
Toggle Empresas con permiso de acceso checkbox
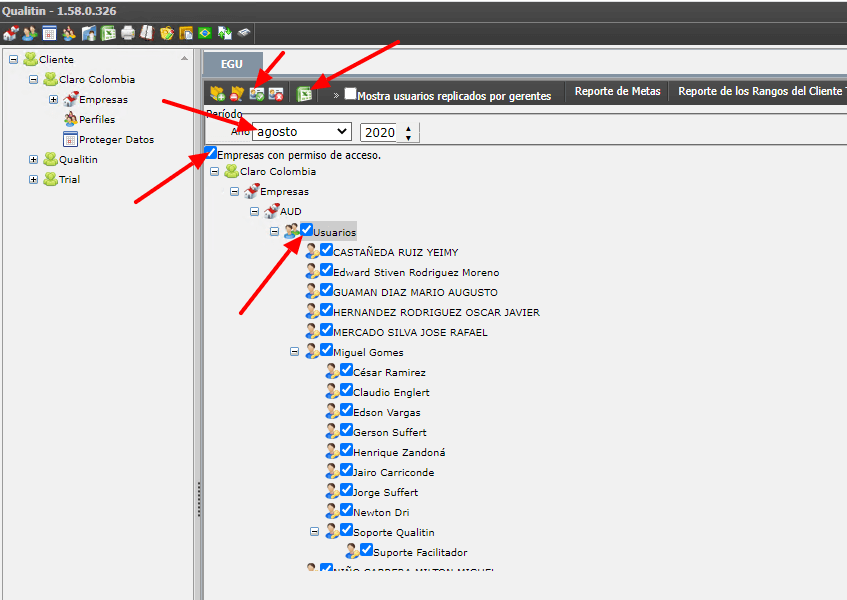(x=211, y=152)
